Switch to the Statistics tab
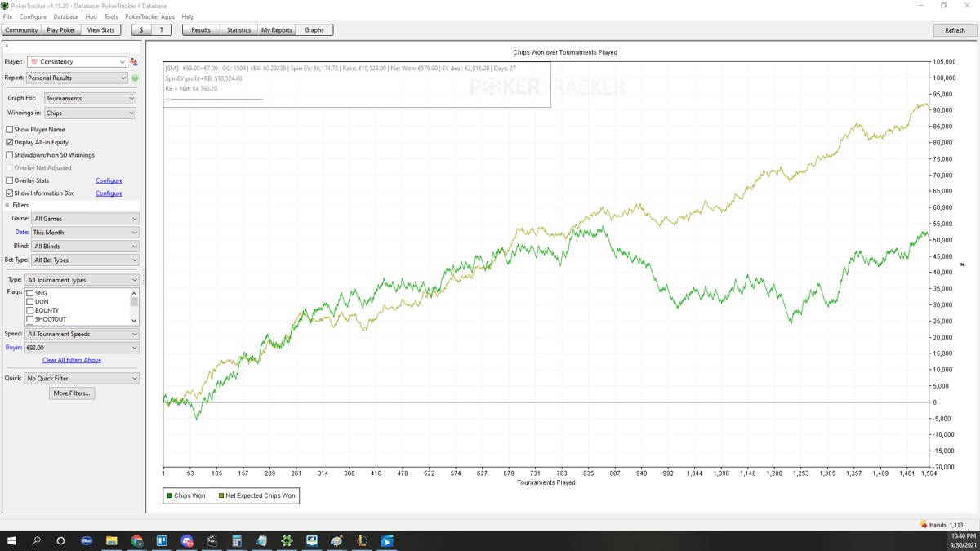Screen dimensions: 980x551 (238, 30)
